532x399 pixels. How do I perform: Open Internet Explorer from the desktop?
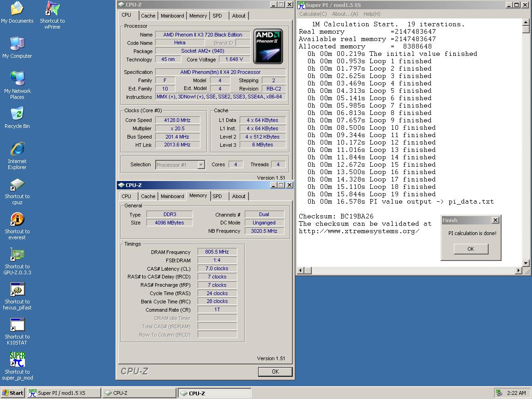[x=17, y=149]
